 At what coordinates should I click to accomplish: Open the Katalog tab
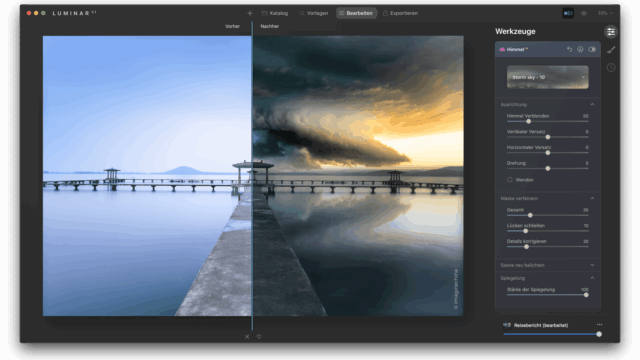(275, 13)
